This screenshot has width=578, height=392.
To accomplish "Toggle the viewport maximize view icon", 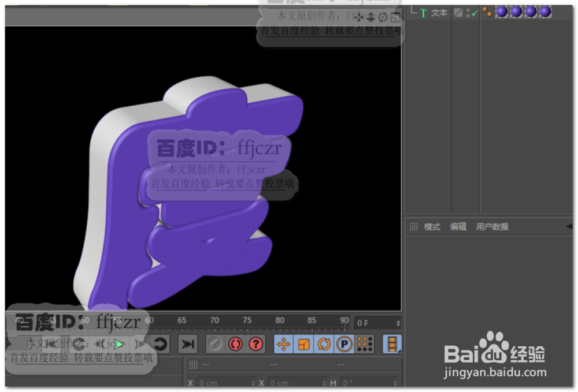I will click(x=395, y=17).
